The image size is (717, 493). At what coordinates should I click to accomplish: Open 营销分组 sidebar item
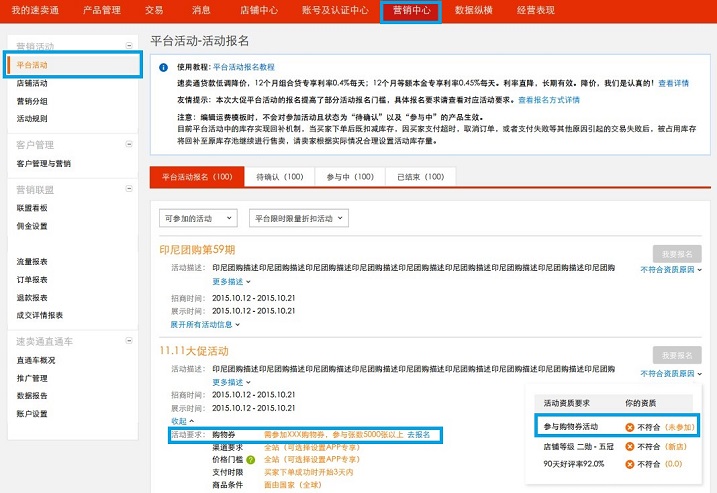32,101
